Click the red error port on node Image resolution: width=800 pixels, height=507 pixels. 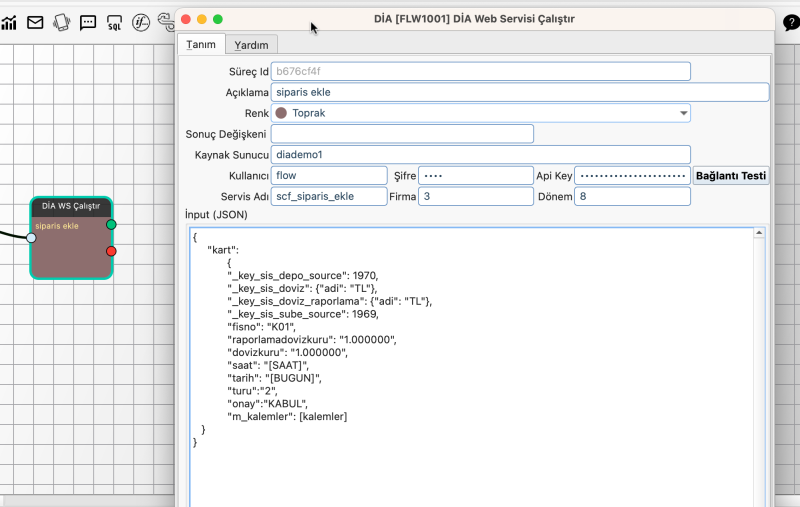tap(111, 251)
